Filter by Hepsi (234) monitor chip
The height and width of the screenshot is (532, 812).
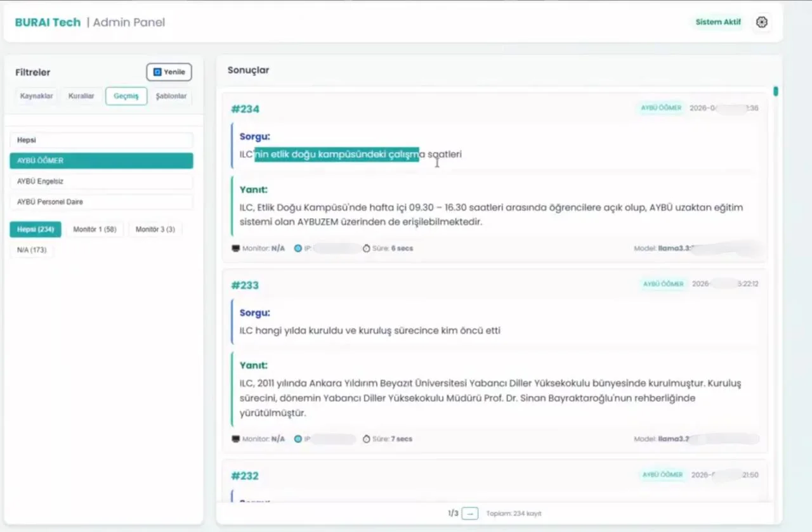pos(36,230)
